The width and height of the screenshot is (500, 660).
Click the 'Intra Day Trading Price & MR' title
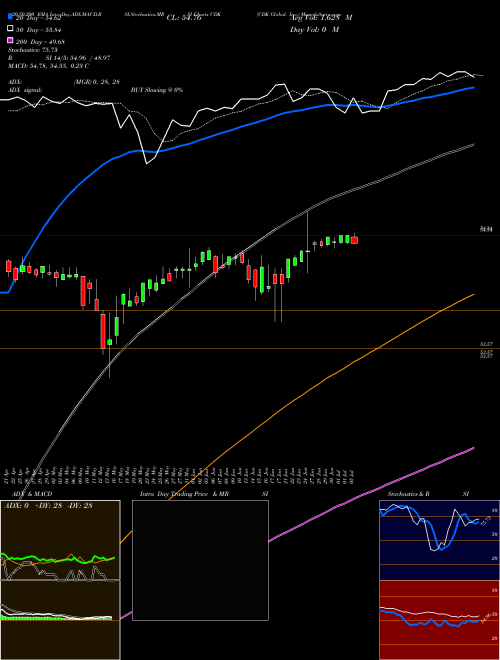(x=184, y=494)
